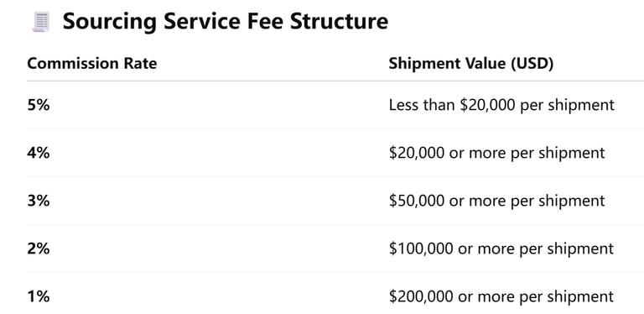Viewport: 644px width, 314px height.
Task: Click the Less than $20,000 per shipment cell
Action: click(501, 106)
